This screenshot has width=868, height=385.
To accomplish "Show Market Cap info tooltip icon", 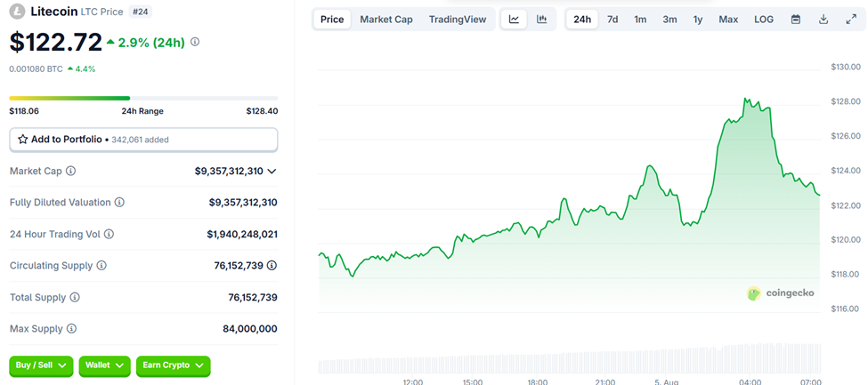I will click(x=70, y=171).
